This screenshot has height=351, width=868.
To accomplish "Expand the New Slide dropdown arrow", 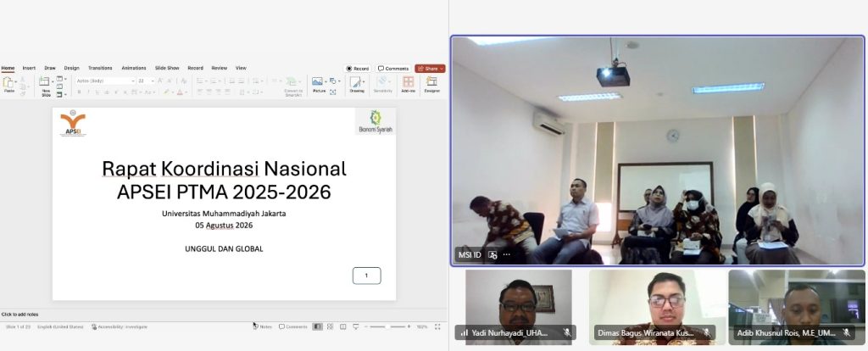I will pos(53,82).
